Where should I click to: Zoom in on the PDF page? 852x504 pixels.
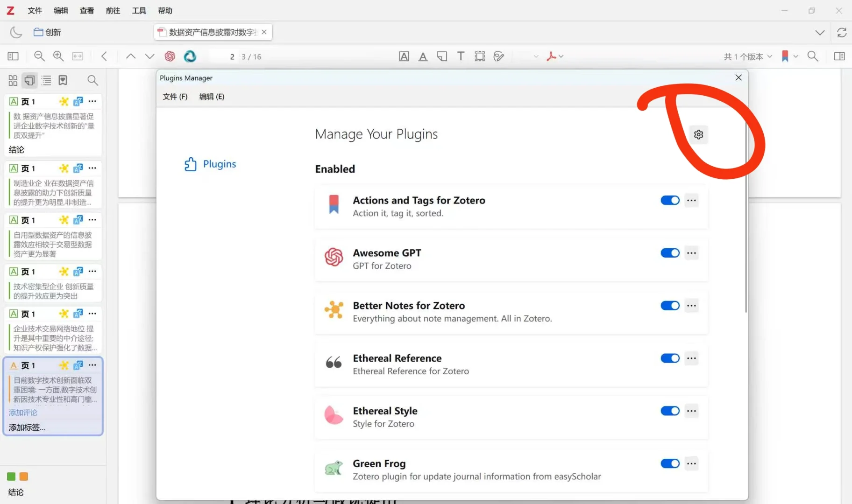[58, 56]
